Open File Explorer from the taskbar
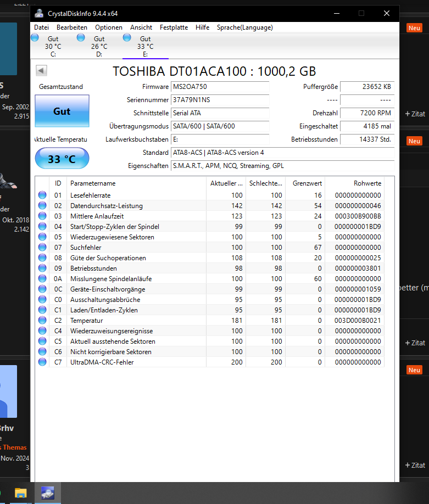429x504 pixels. (x=20, y=493)
